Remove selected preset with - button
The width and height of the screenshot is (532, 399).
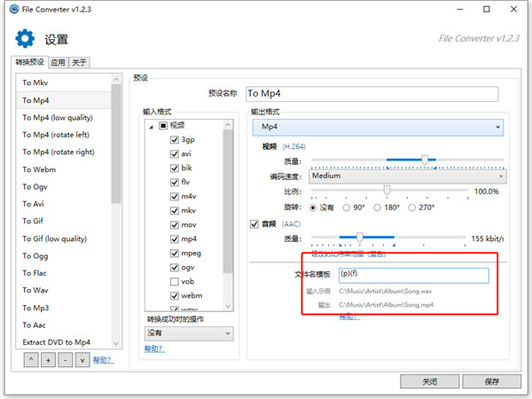[65, 360]
